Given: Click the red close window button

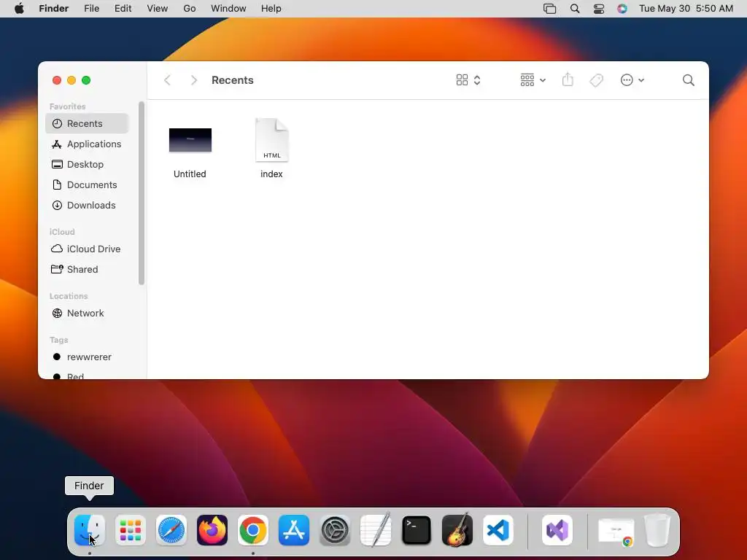Looking at the screenshot, I should (x=57, y=80).
